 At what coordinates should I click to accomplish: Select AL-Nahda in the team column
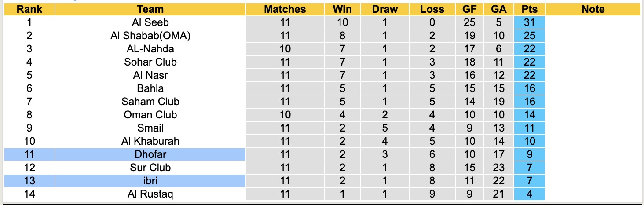pos(150,49)
